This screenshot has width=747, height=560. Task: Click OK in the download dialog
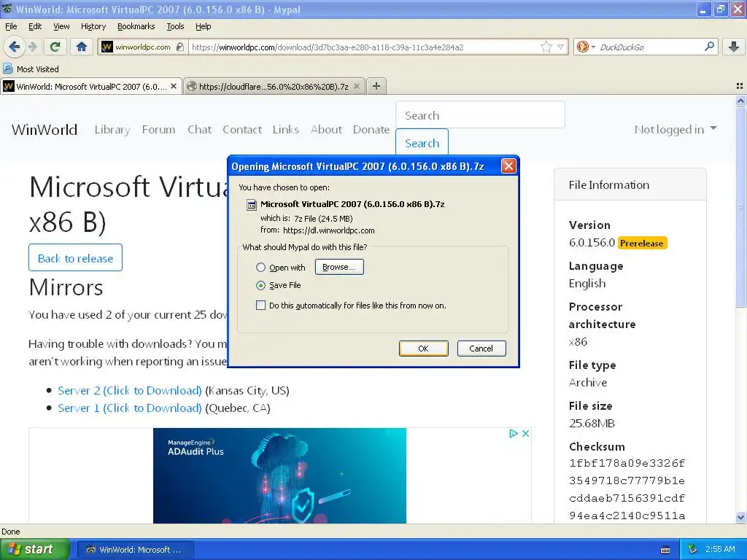point(424,349)
